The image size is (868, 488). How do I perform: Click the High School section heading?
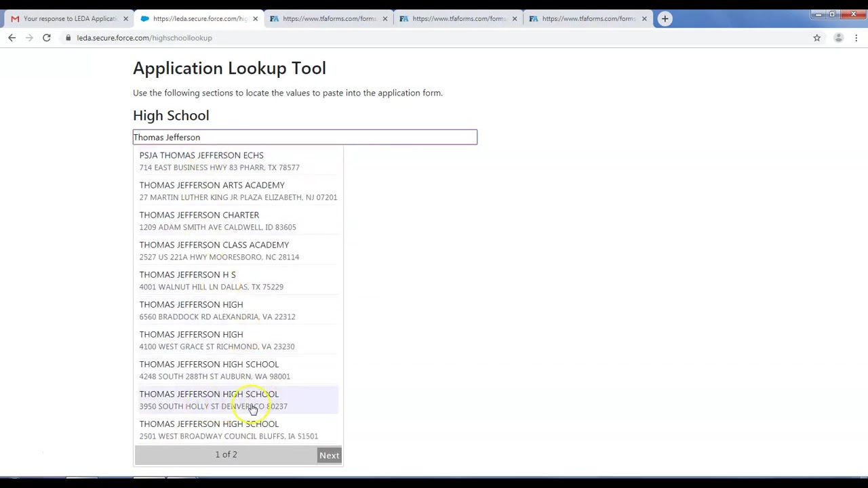(x=171, y=115)
